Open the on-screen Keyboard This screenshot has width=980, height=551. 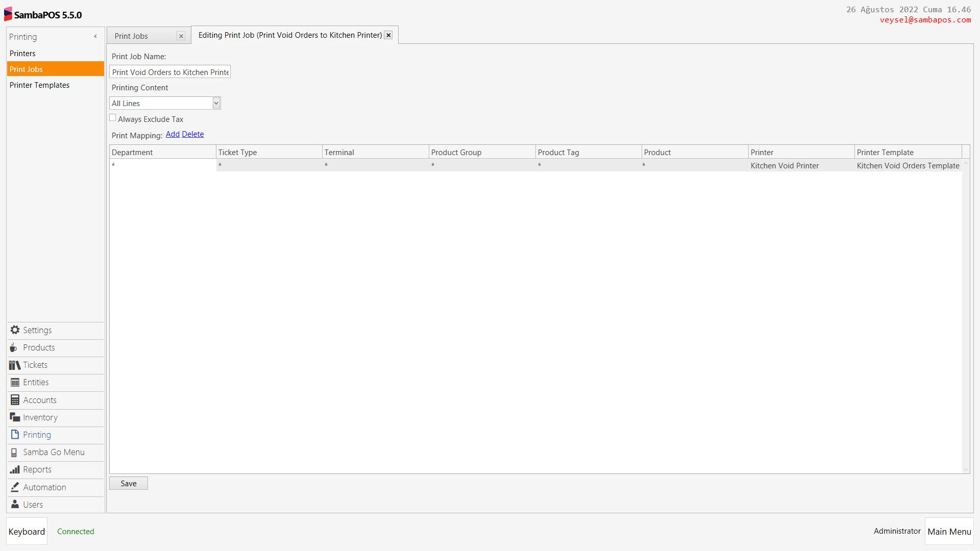(27, 532)
